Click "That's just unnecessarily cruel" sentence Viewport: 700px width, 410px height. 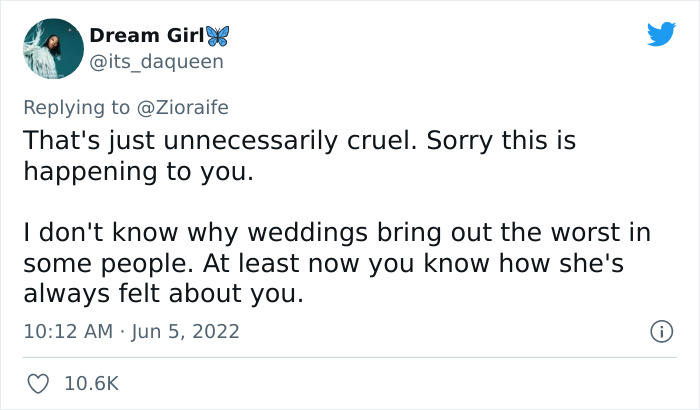click(218, 141)
